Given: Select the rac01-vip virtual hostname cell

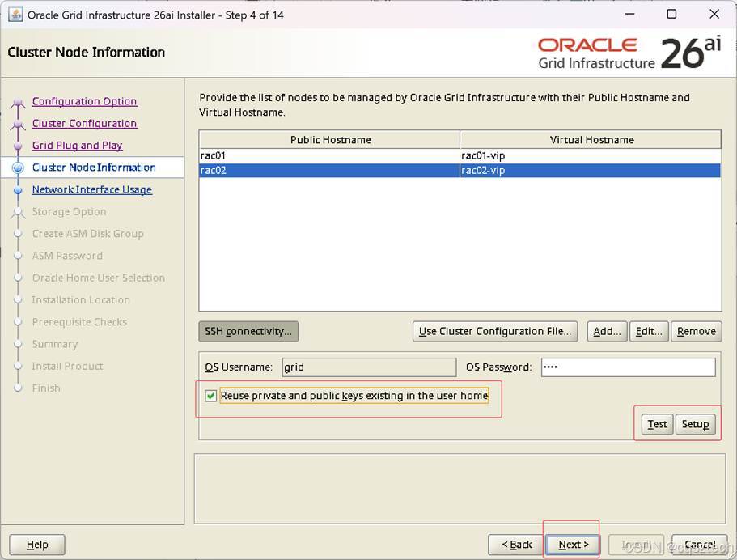Looking at the screenshot, I should click(591, 155).
